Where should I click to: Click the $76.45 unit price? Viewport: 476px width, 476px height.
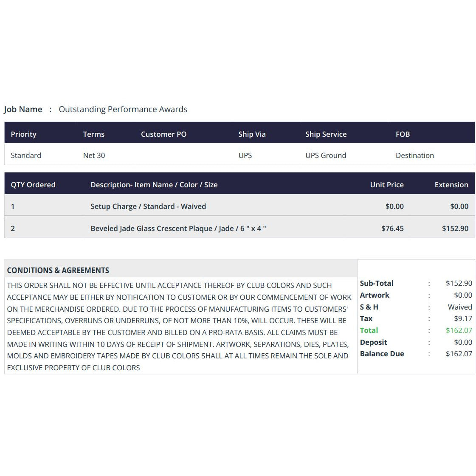(x=392, y=228)
